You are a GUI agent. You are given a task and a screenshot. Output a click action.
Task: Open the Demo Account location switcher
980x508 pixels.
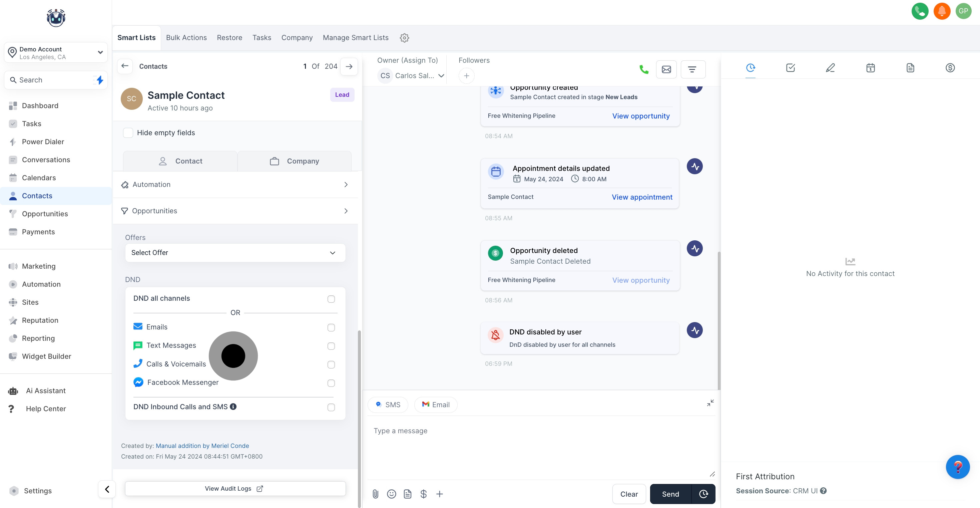(56, 52)
